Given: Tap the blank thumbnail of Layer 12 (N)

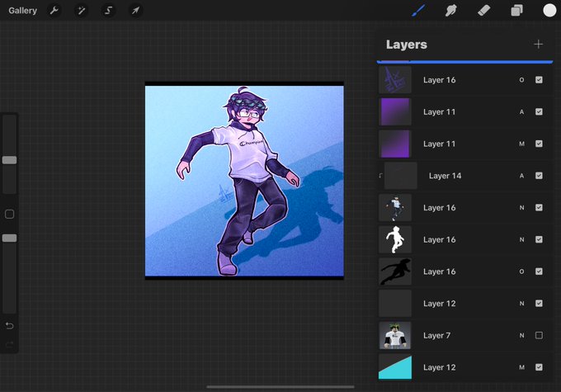Looking at the screenshot, I should pyautogui.click(x=395, y=303).
